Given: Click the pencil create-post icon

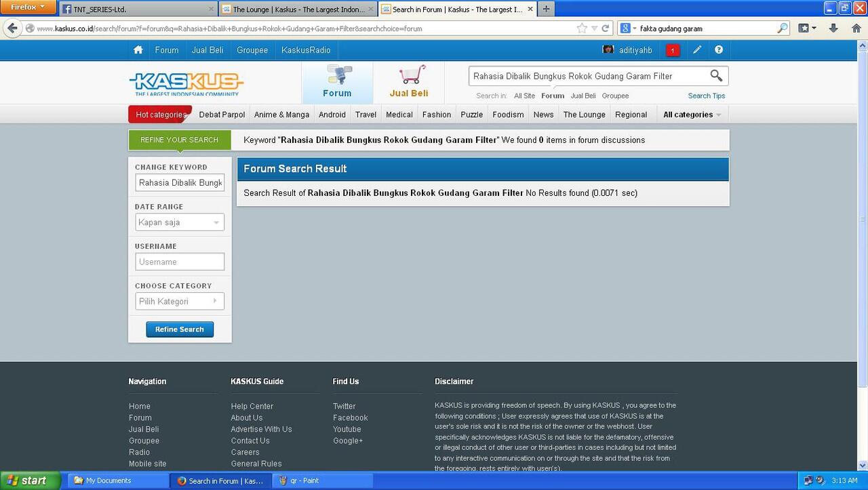Looking at the screenshot, I should 697,50.
